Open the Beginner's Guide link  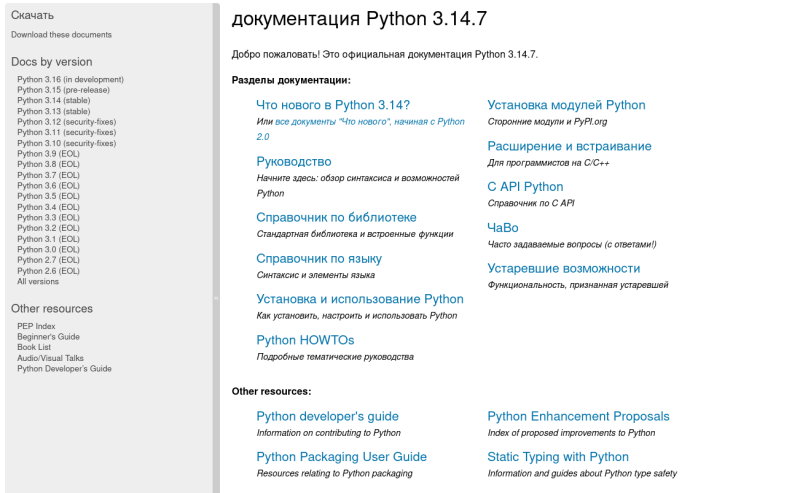[48, 337]
